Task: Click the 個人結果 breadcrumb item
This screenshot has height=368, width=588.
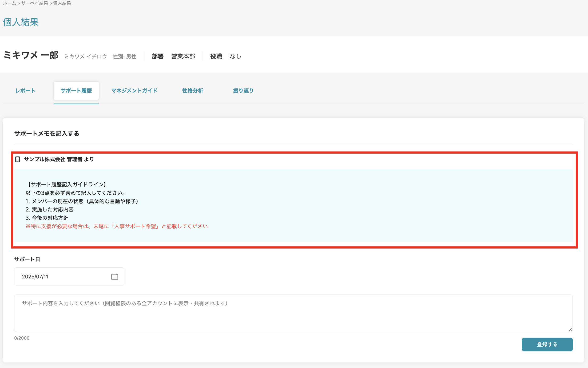Action: tap(62, 3)
